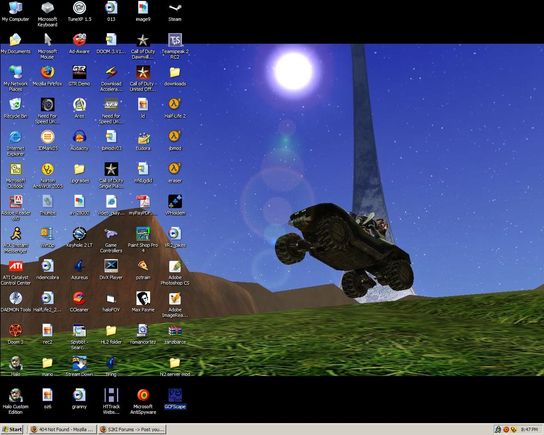544x435 pixels.
Task: Launch Microsoft AntiSpyware desktop icon
Action: pos(143,401)
